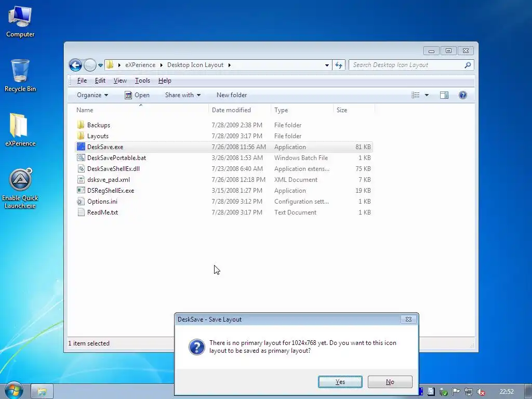Select the Layouts folder
The height and width of the screenshot is (399, 532).
[98, 136]
